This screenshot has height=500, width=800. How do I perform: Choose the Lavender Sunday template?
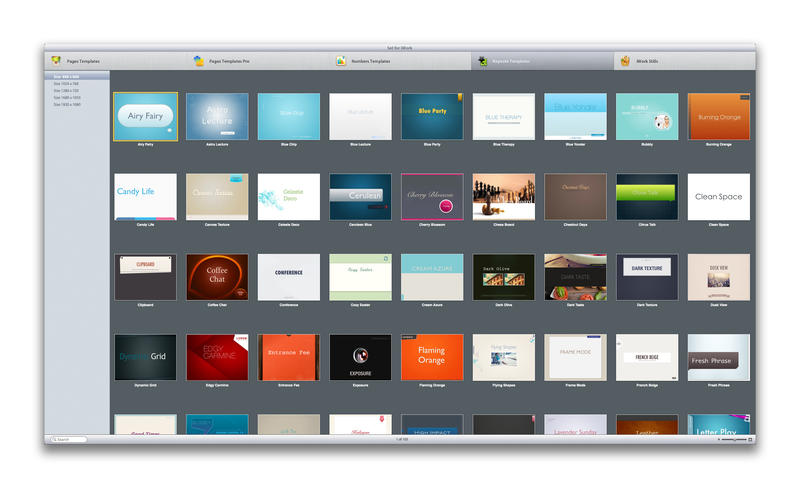[576, 424]
